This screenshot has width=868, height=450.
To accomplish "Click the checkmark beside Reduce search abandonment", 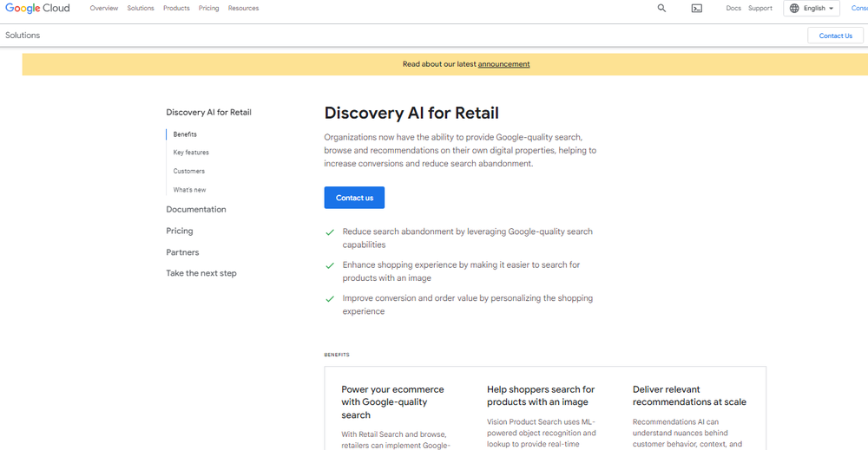I will coord(330,232).
